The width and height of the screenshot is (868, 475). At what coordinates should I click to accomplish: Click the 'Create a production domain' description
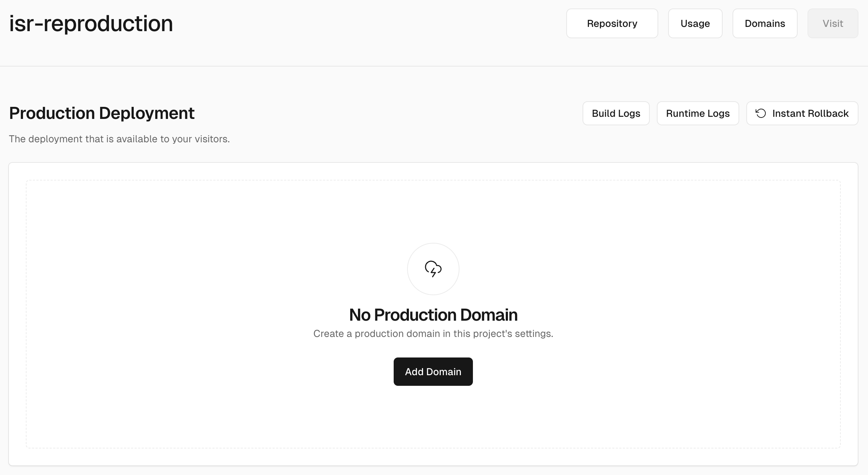pos(433,333)
